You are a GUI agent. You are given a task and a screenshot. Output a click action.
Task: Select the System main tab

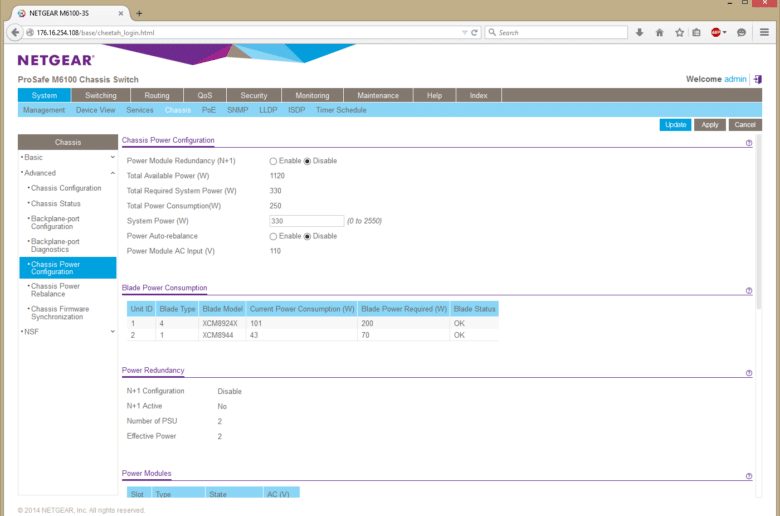(x=44, y=95)
